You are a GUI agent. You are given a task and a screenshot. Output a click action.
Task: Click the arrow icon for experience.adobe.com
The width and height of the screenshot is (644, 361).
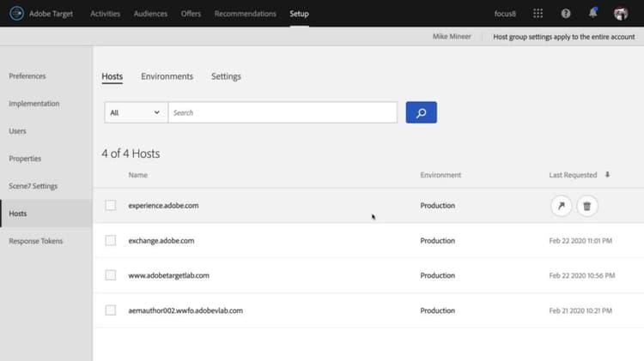tap(561, 206)
